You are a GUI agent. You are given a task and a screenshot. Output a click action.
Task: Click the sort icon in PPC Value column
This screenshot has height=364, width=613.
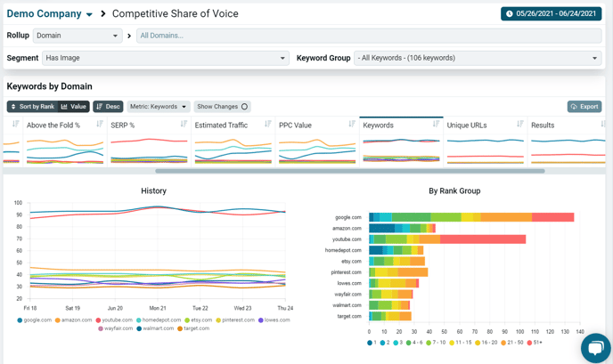352,124
